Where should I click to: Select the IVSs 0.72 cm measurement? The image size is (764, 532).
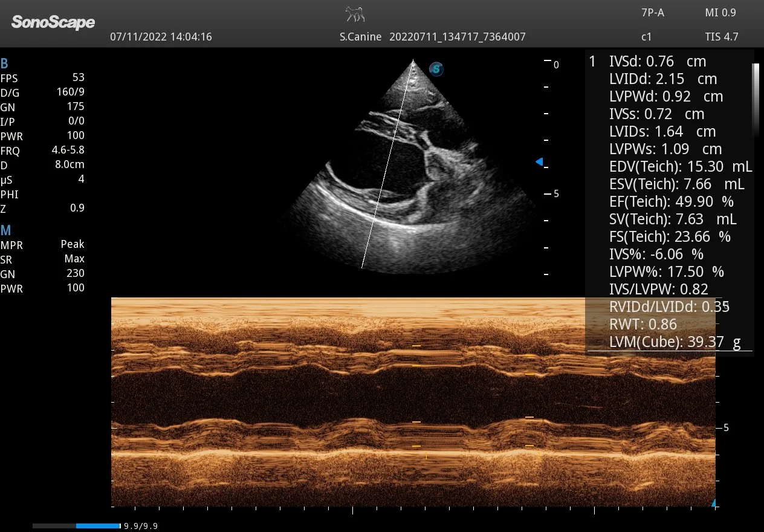pos(657,114)
